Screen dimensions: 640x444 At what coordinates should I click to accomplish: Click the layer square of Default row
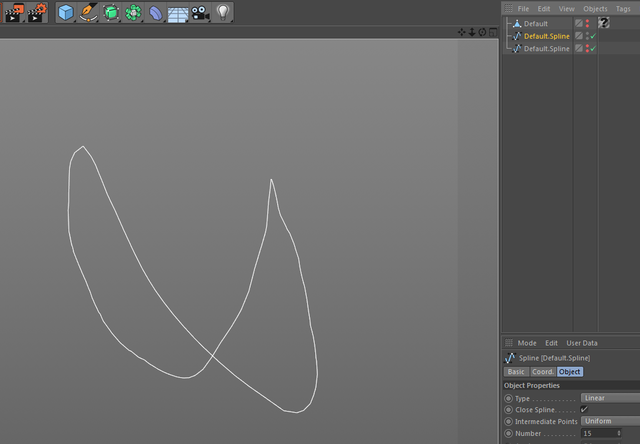[x=579, y=23]
